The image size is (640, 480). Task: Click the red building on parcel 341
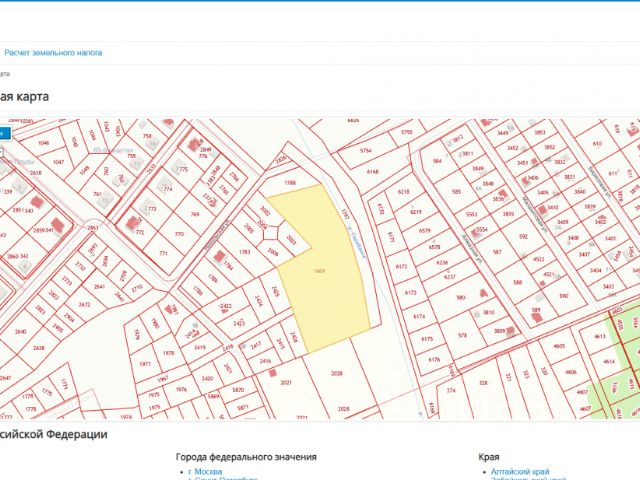point(58,225)
